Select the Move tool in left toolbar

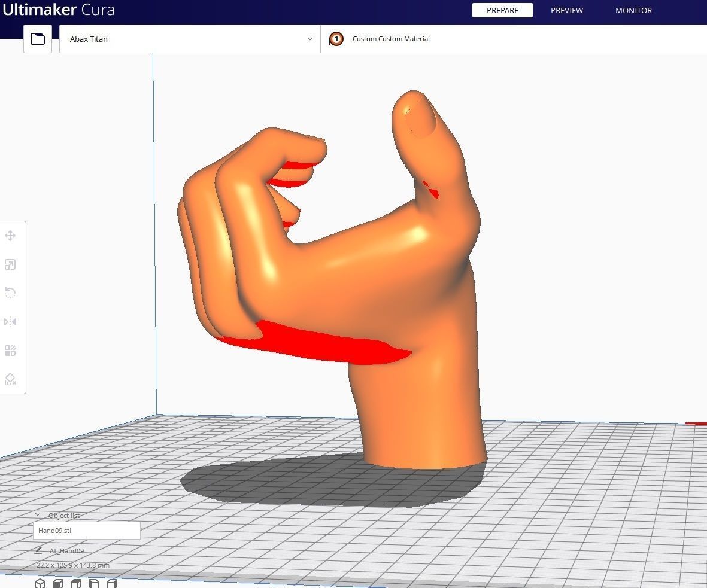pyautogui.click(x=10, y=236)
